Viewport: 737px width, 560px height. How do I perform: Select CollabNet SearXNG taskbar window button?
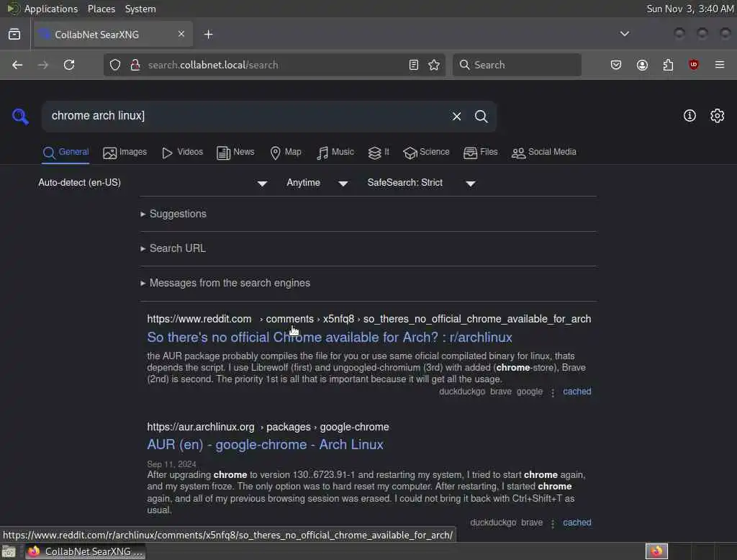pyautogui.click(x=86, y=551)
